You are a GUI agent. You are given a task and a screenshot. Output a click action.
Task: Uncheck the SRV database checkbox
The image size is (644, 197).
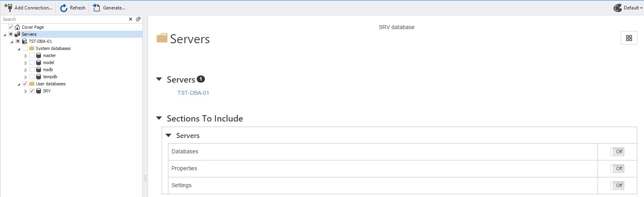tap(32, 91)
